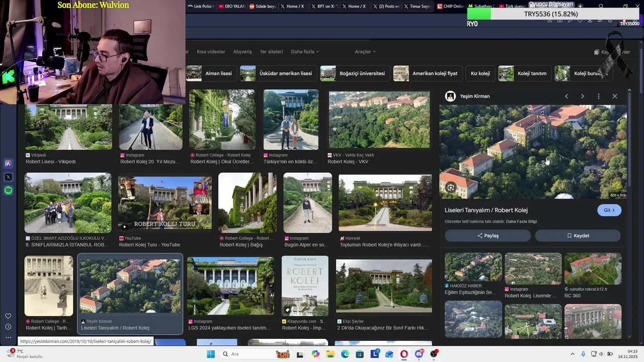
Task: Open history clock icon in sidebar
Action: point(8,327)
